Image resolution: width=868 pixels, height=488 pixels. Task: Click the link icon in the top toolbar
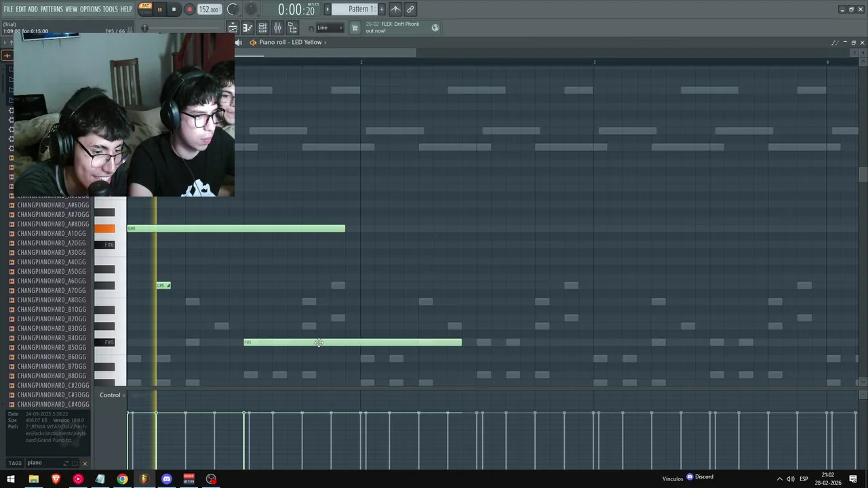(410, 9)
